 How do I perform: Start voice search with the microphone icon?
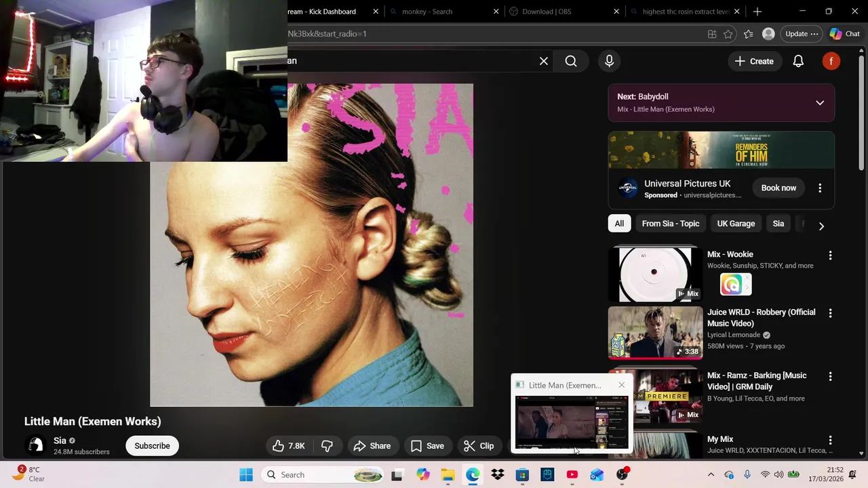click(609, 61)
